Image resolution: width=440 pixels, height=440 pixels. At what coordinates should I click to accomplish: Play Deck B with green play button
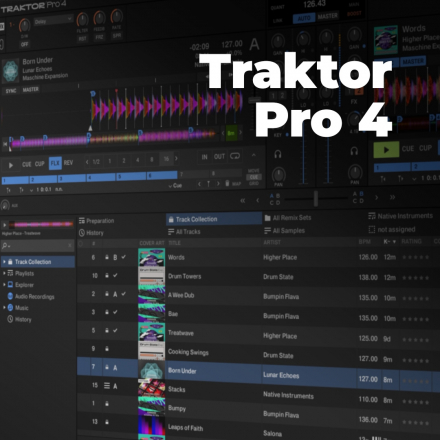386,150
